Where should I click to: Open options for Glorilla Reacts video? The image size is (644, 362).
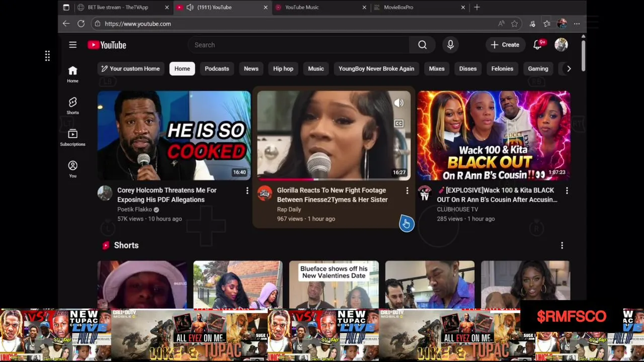407,191
